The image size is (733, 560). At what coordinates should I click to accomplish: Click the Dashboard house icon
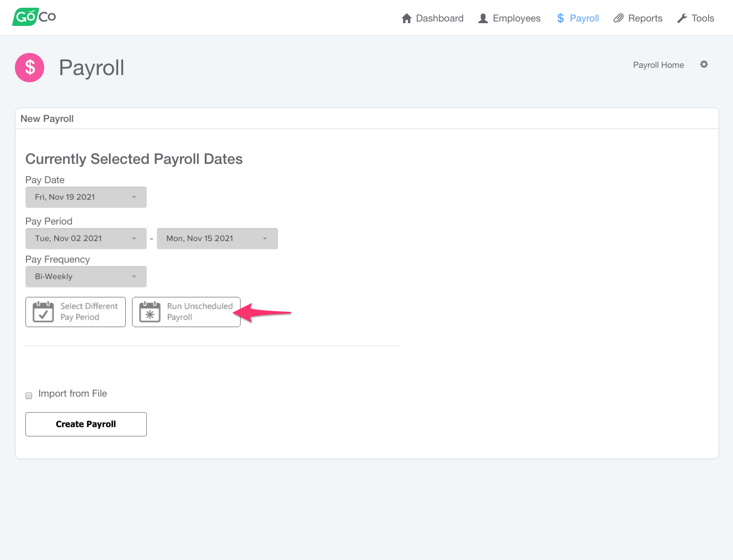407,18
